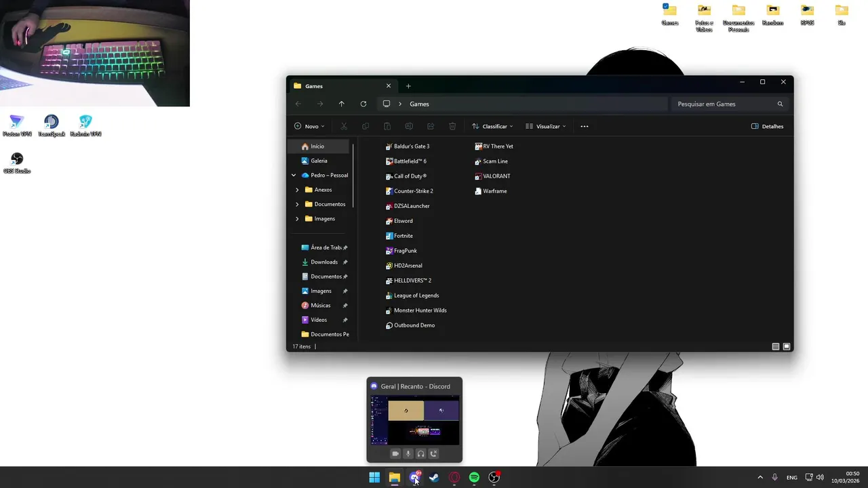Open Baldur's Gate 3 shortcut
Screen dimensions: 868x488
pyautogui.click(x=408, y=146)
